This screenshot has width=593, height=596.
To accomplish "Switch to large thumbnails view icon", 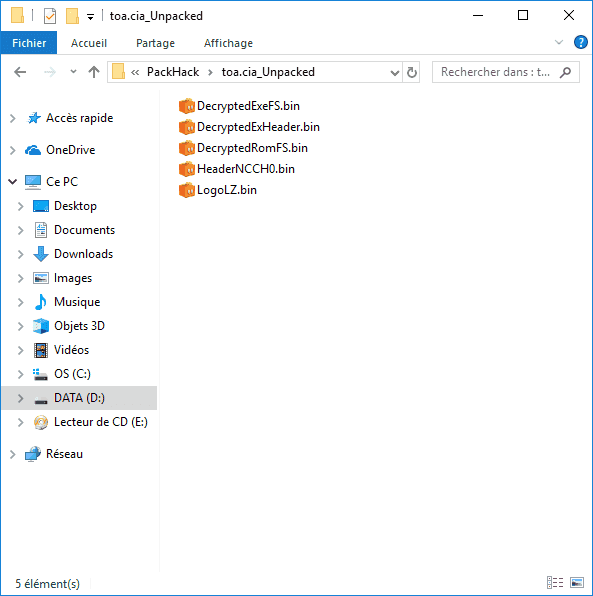I will [577, 582].
